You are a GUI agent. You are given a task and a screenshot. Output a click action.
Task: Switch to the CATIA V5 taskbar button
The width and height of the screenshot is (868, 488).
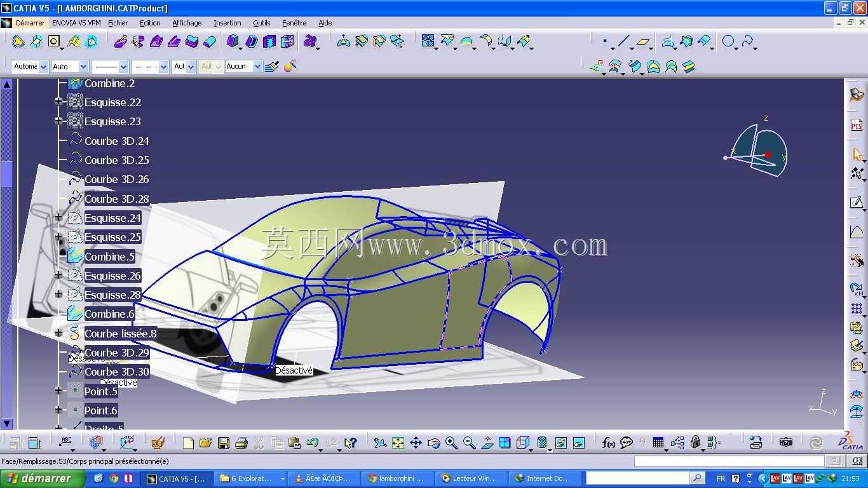tap(178, 478)
